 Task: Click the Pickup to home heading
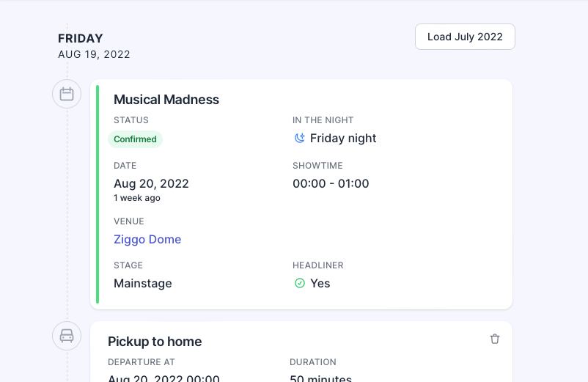[x=155, y=342]
